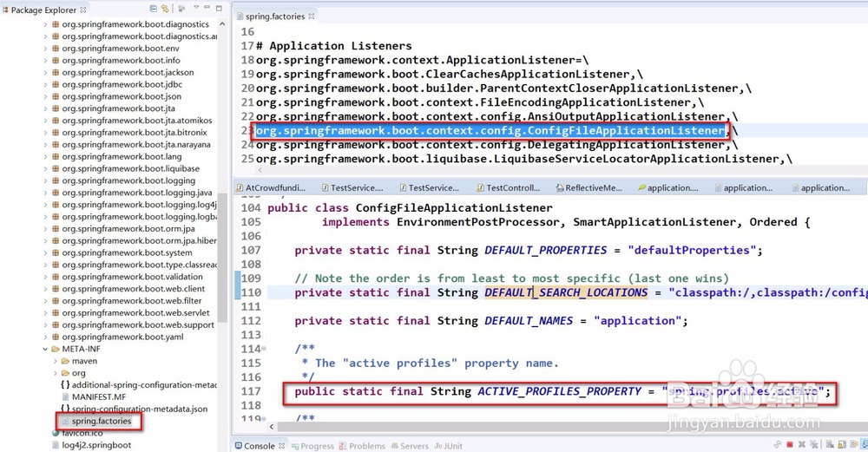Click the red Terminate button in Console
The image size is (868, 452).
[x=790, y=444]
